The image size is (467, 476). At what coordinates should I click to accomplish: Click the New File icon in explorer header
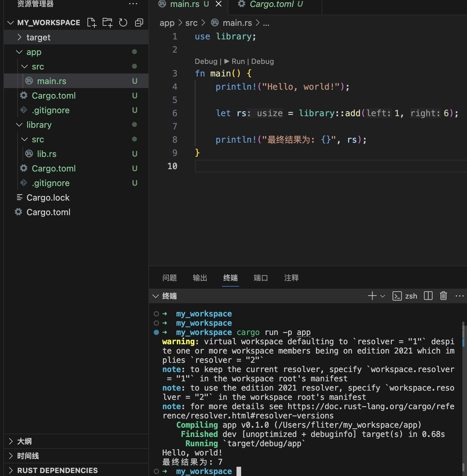pos(91,23)
